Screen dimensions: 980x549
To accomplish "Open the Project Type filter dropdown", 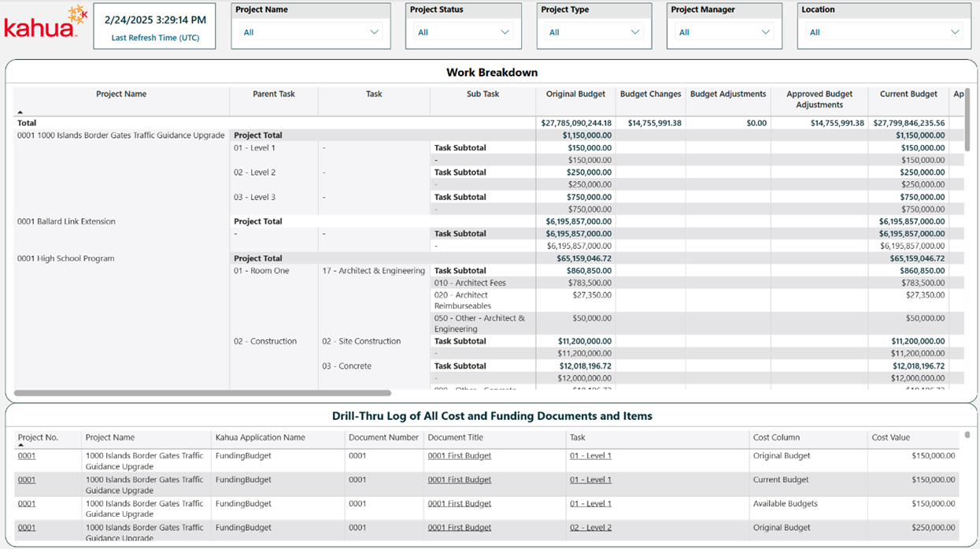I will 594,32.
